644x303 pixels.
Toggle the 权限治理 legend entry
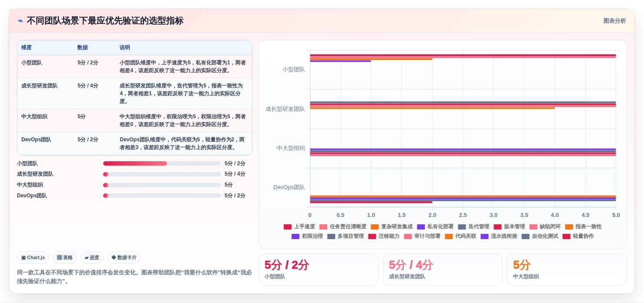click(307, 236)
